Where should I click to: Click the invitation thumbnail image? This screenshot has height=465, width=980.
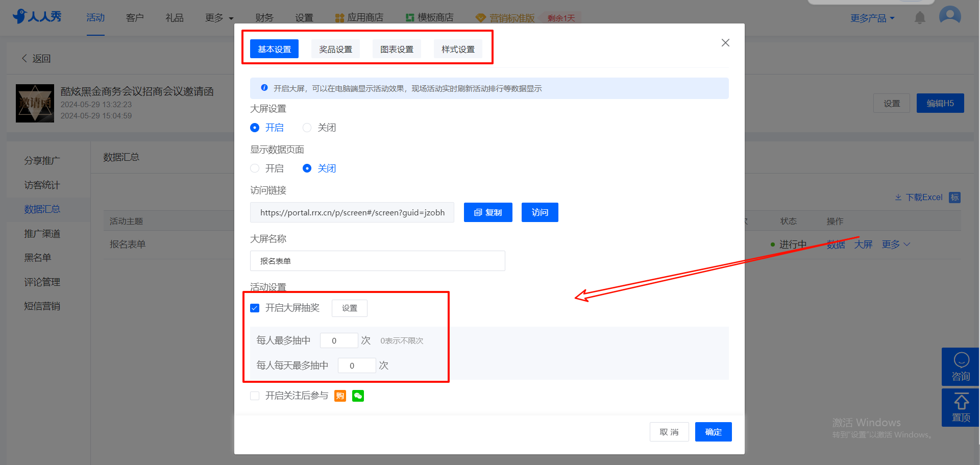click(x=35, y=103)
